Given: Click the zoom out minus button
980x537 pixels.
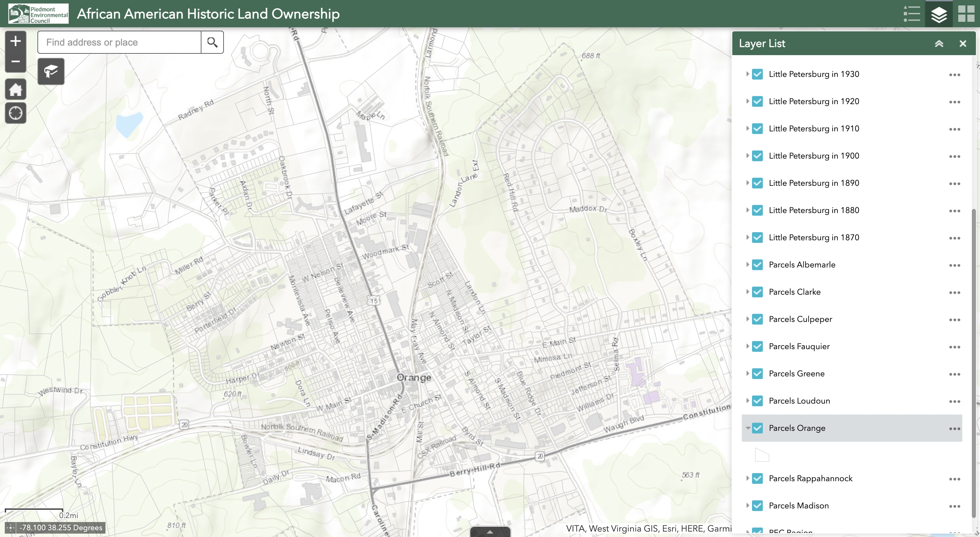Looking at the screenshot, I should pyautogui.click(x=15, y=62).
